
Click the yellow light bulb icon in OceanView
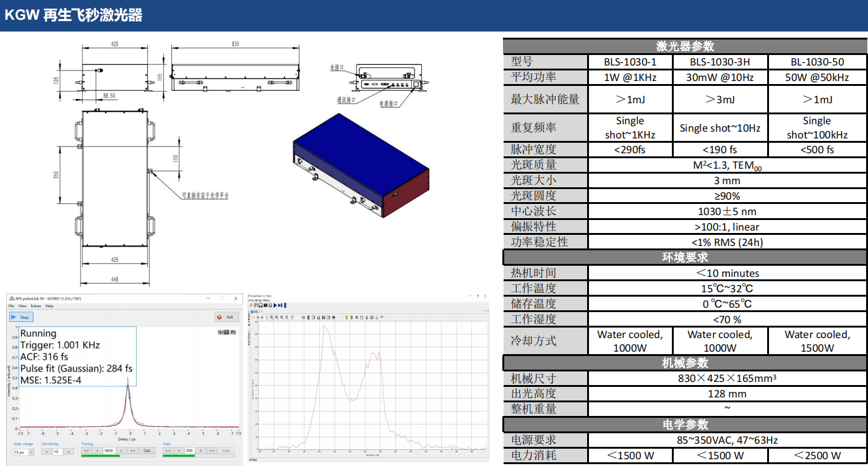347,317
